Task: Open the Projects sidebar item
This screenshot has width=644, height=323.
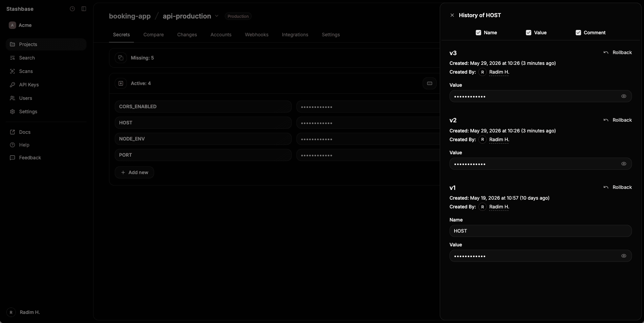Action: (x=46, y=44)
